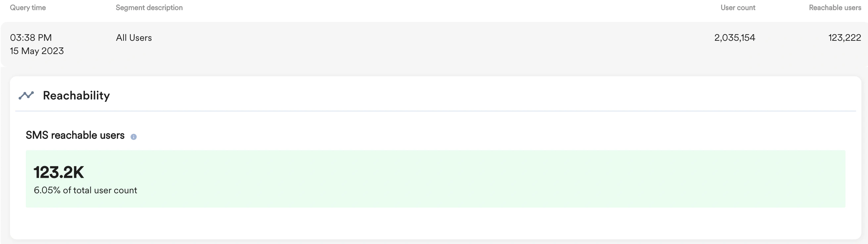Click the Reachability trend line icon

point(26,95)
